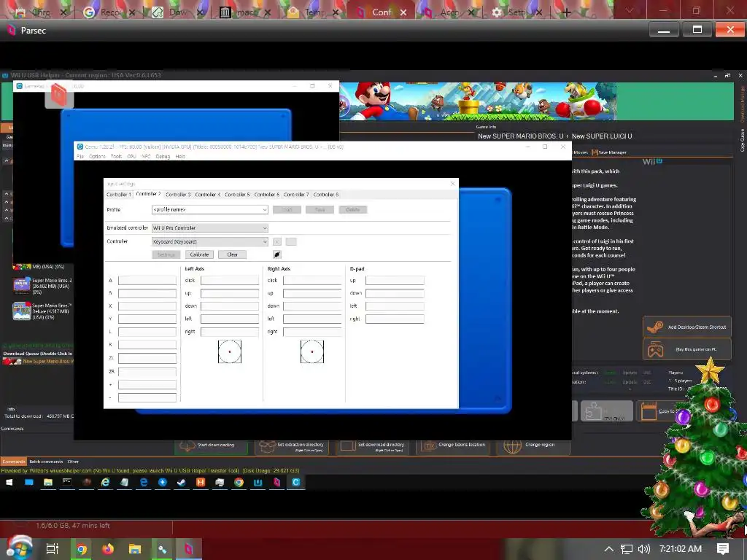Open Microsoft Edge on the remote taskbar

tap(144, 483)
